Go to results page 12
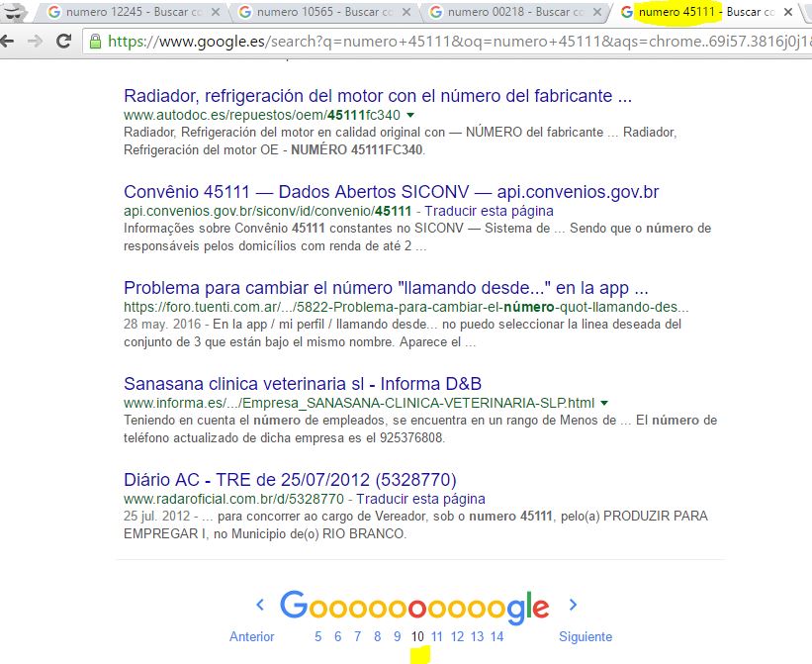This screenshot has width=812, height=664. pyautogui.click(x=457, y=636)
